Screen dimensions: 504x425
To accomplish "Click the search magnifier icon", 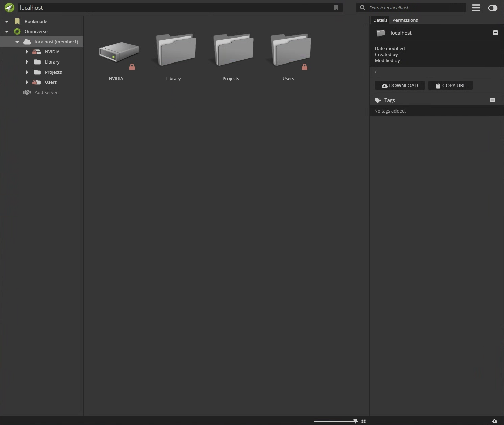I will tap(362, 8).
